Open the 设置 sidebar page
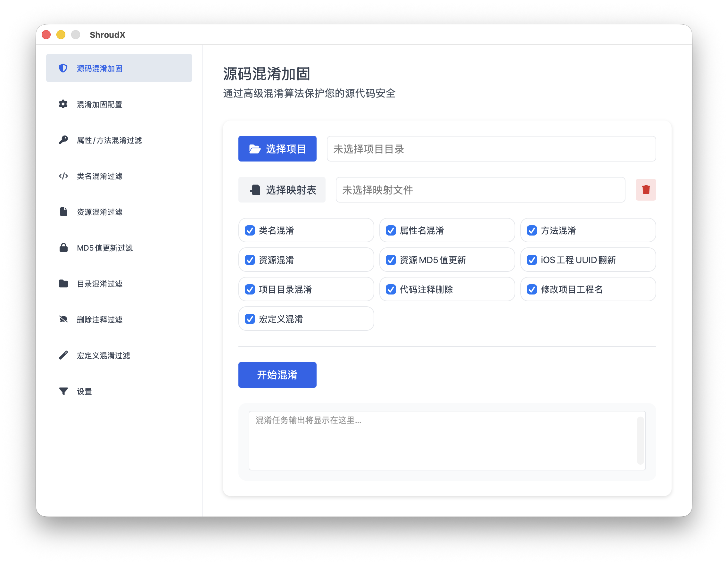 119,391
